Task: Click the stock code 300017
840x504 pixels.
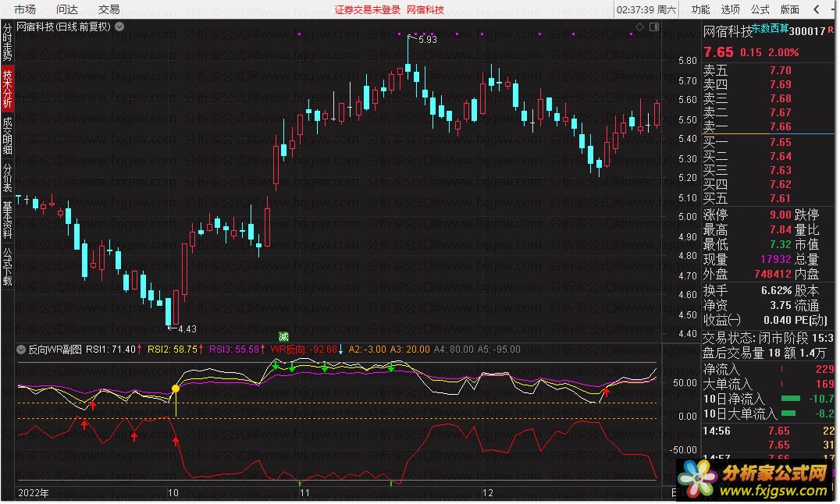Action: pyautogui.click(x=807, y=32)
